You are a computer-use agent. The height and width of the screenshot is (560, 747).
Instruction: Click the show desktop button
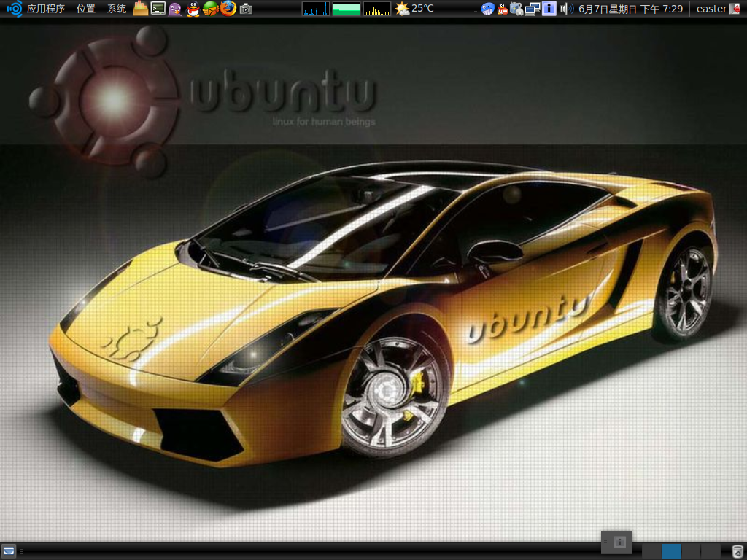pyautogui.click(x=9, y=551)
